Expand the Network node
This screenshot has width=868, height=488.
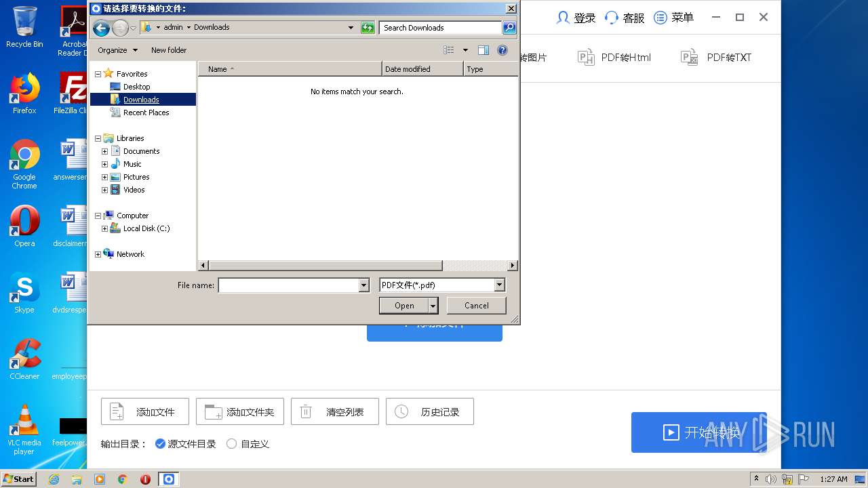(98, 254)
